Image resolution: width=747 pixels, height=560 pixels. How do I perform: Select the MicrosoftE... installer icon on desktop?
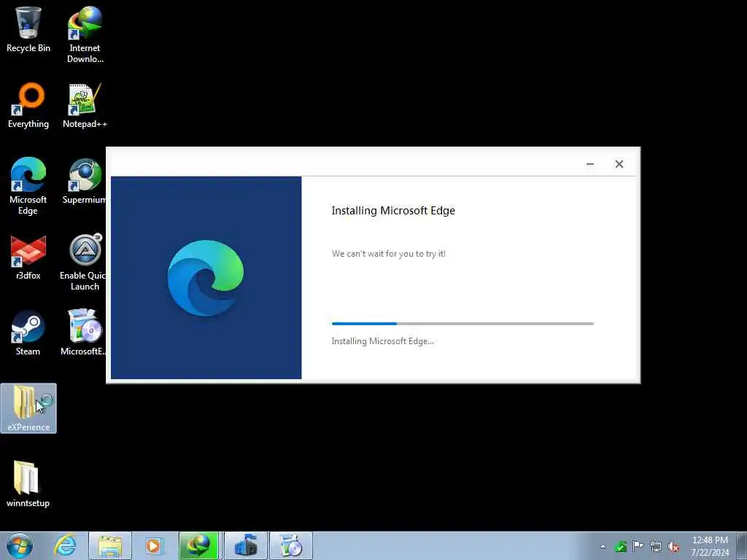point(84,332)
